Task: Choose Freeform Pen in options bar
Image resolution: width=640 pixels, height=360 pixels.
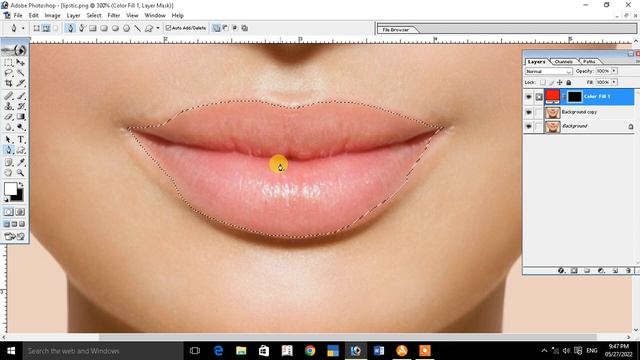Action: pos(82,28)
